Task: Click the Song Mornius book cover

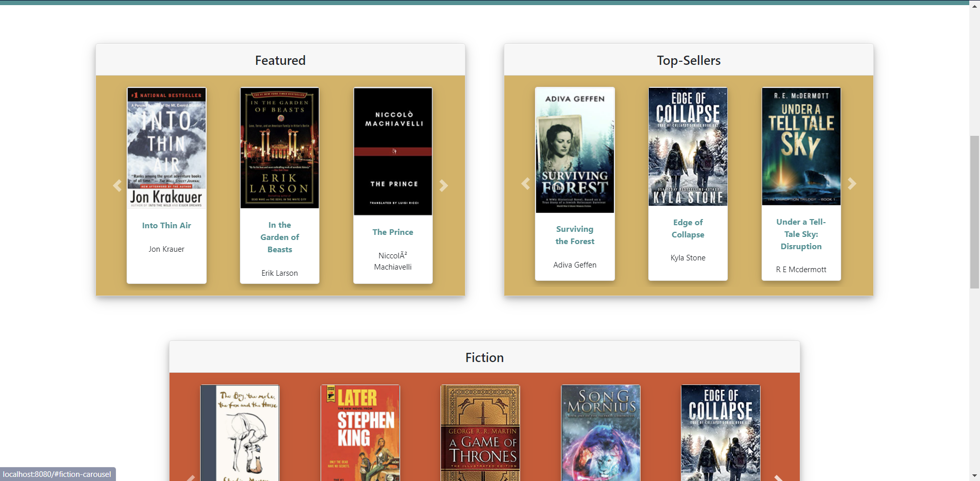Action: point(601,433)
